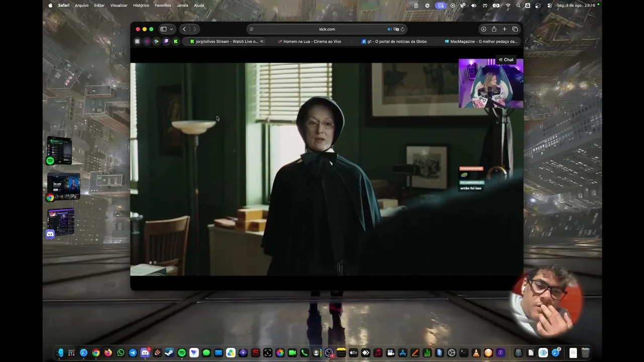Mute the jorgitolives Stream tab audio
The width and height of the screenshot is (644, 362).
(262, 42)
